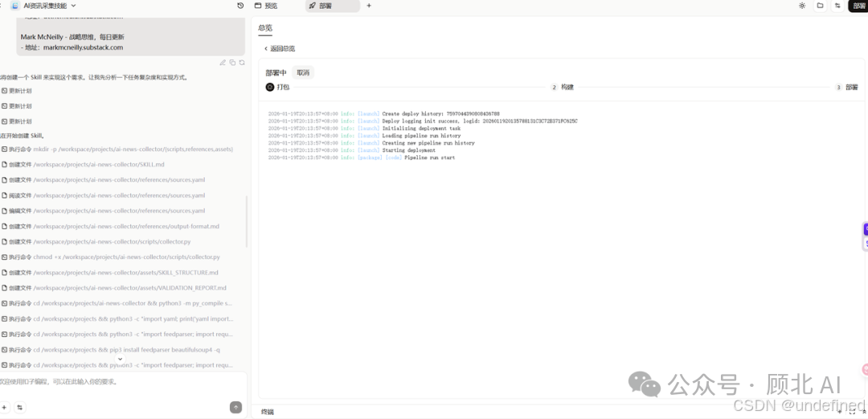Edit the message with the pencil icon

click(x=223, y=63)
